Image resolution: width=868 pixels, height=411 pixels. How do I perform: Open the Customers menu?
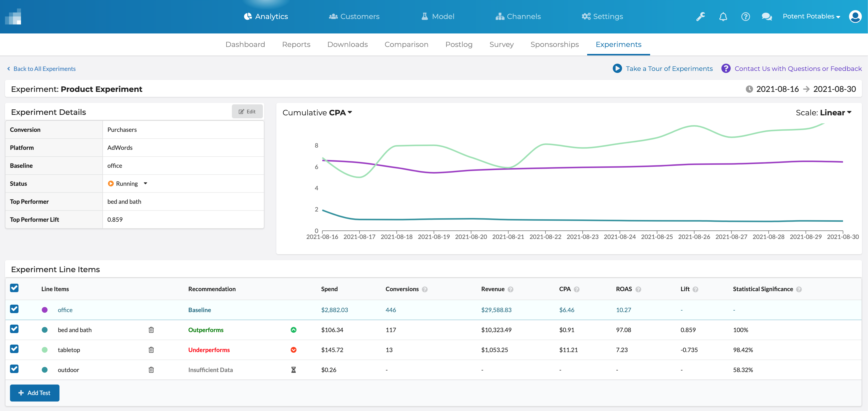[354, 16]
